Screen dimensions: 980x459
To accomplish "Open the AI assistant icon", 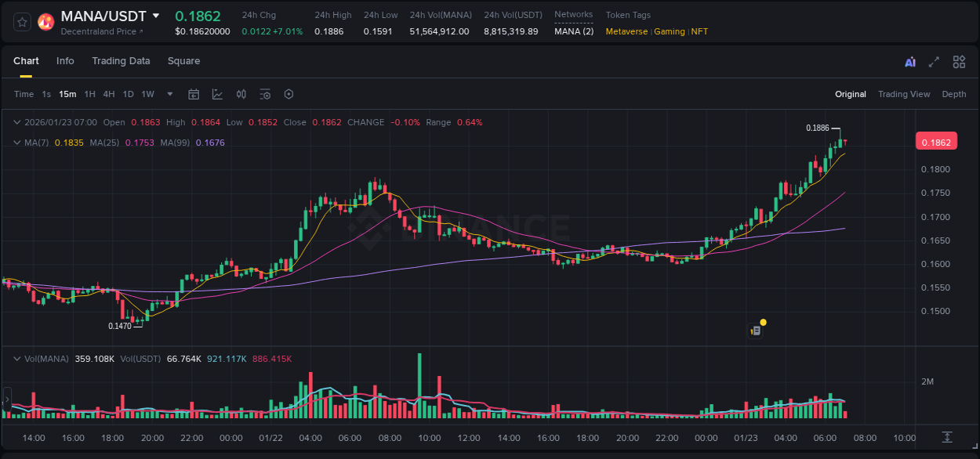I will 908,61.
